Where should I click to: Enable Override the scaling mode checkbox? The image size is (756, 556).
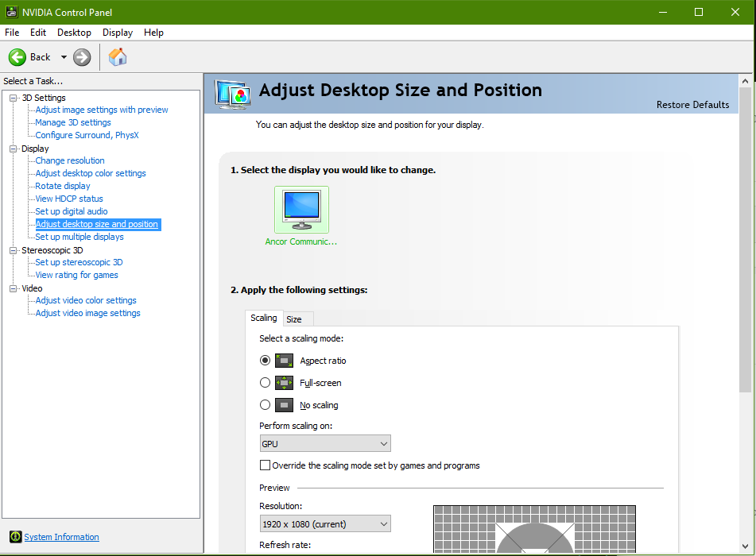pos(265,465)
